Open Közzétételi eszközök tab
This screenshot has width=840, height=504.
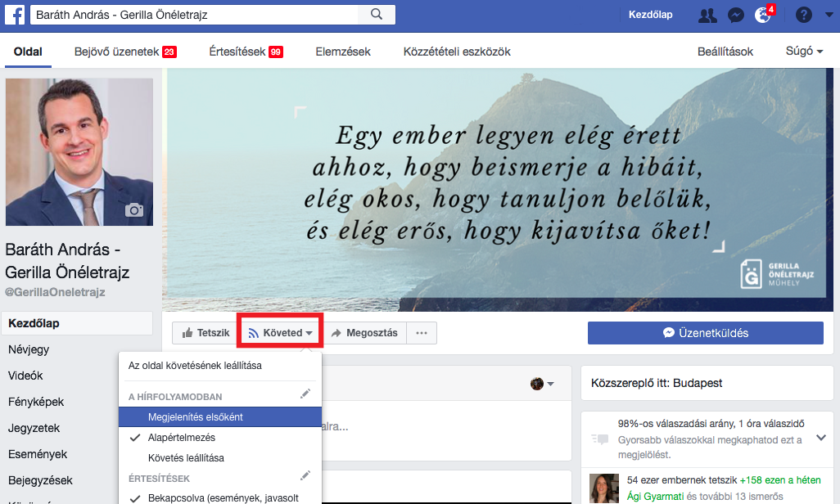457,52
